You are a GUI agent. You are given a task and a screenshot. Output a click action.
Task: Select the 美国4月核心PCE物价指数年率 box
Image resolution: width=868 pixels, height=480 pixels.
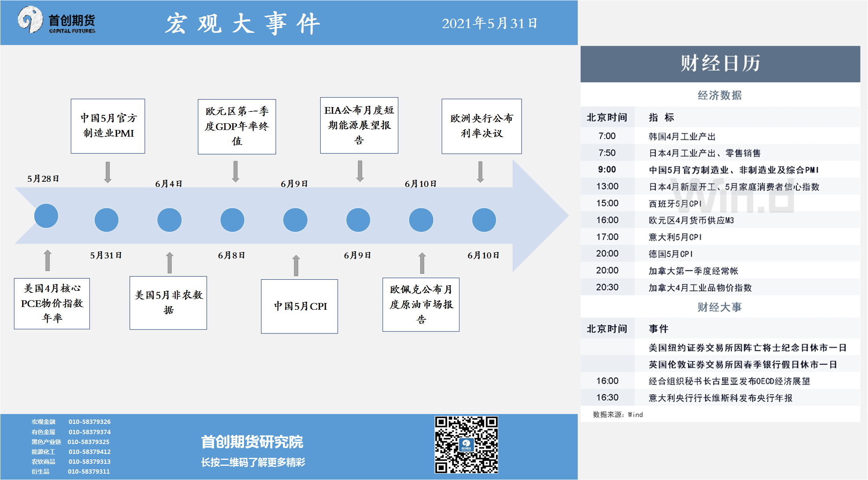click(x=52, y=303)
